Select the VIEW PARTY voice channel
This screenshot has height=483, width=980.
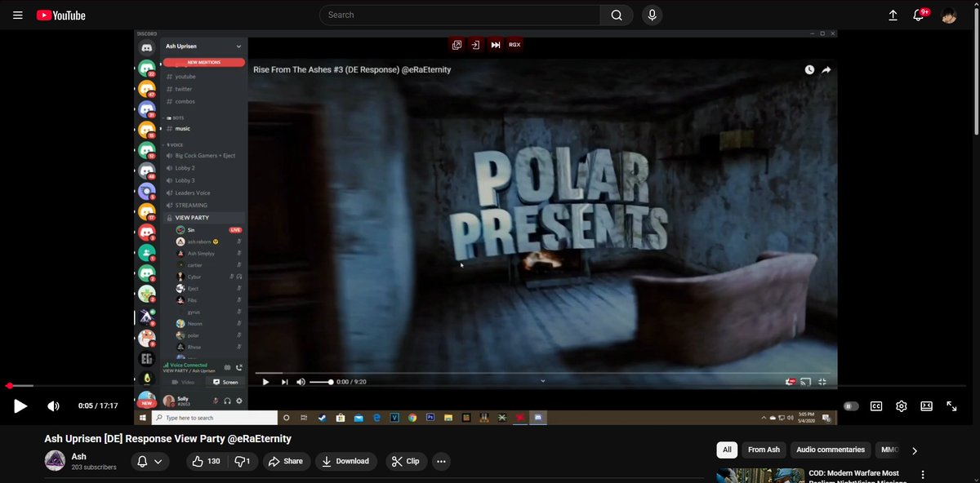[x=203, y=218]
